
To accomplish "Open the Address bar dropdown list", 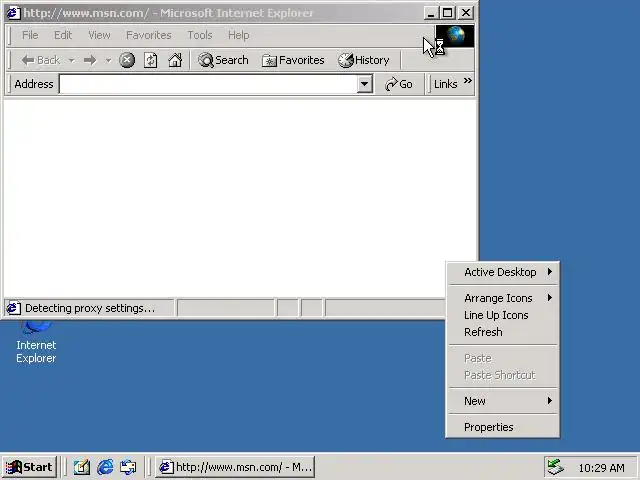I will tap(364, 84).
